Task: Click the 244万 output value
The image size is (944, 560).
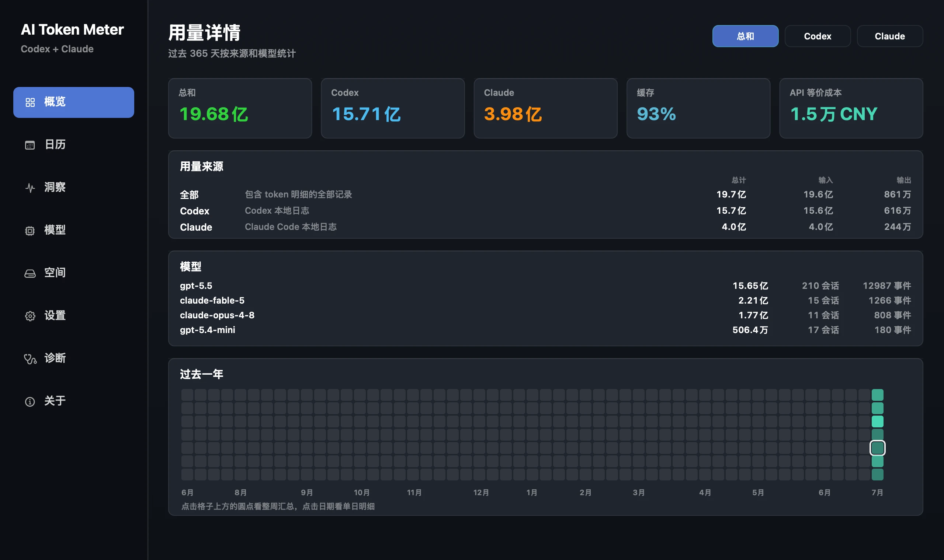Action: pyautogui.click(x=898, y=227)
